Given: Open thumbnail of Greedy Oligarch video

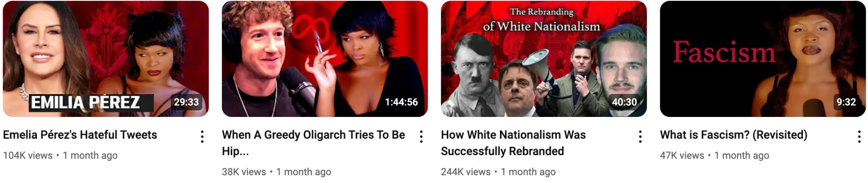Looking at the screenshot, I should pyautogui.click(x=325, y=59).
